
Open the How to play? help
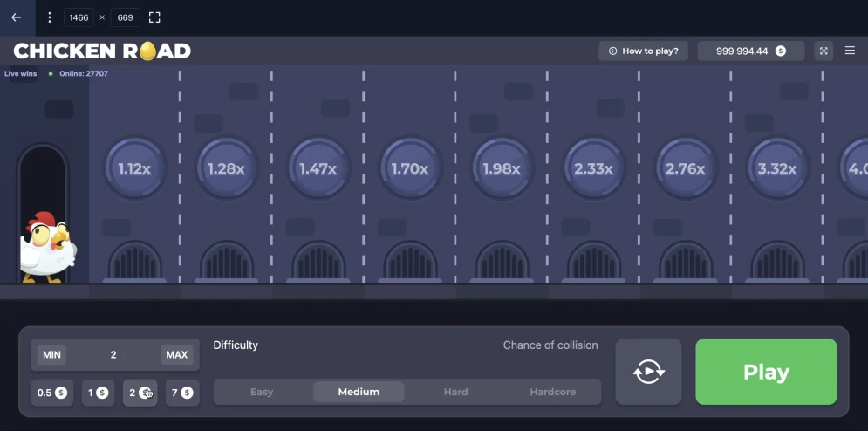(643, 51)
